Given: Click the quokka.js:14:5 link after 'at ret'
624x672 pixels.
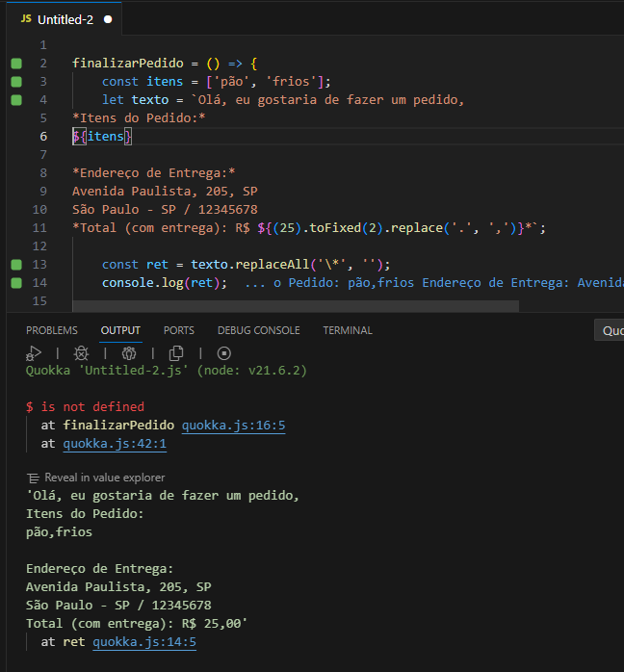Looking at the screenshot, I should (144, 642).
